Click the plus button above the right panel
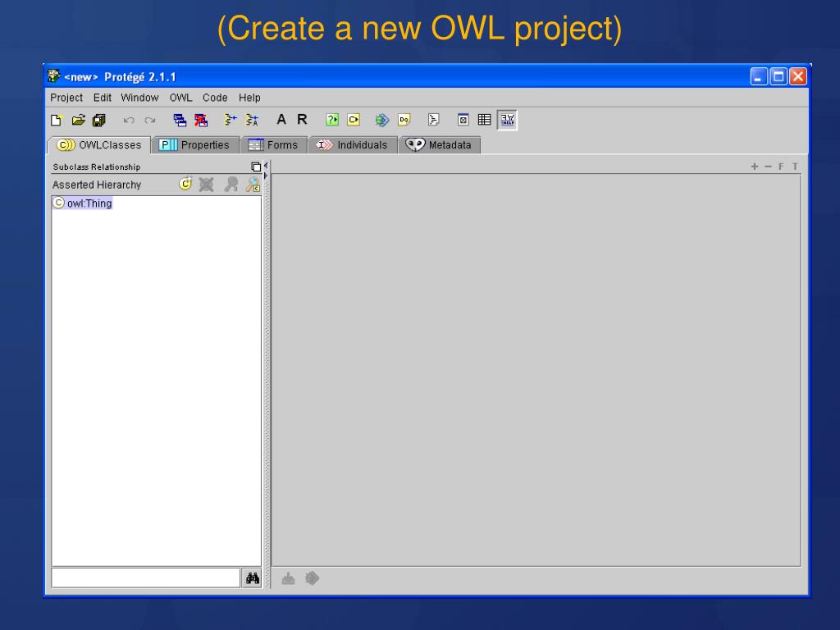 click(755, 167)
